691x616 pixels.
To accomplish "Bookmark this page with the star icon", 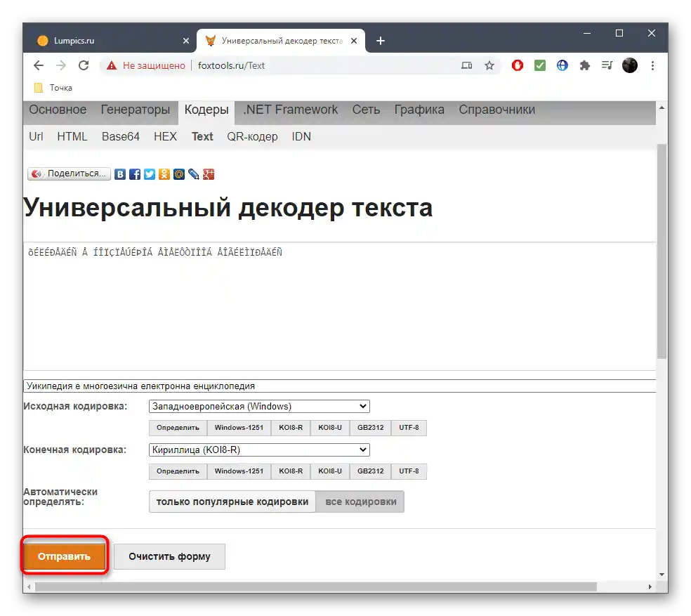I will point(489,66).
